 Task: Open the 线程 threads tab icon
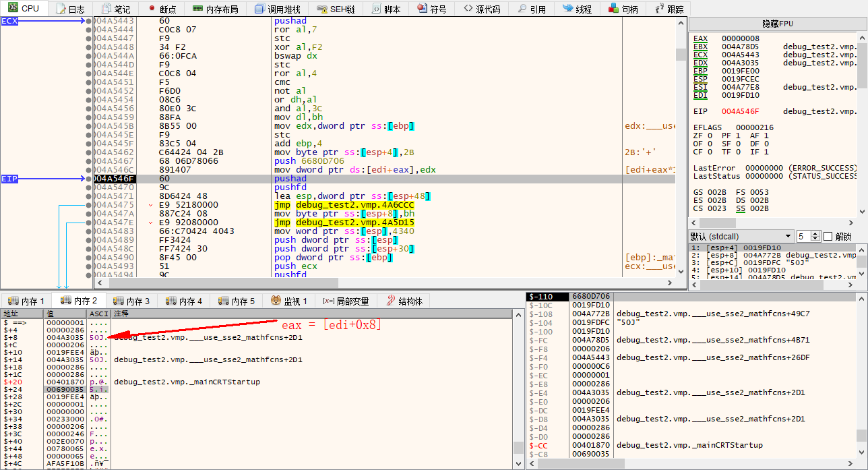pos(568,9)
